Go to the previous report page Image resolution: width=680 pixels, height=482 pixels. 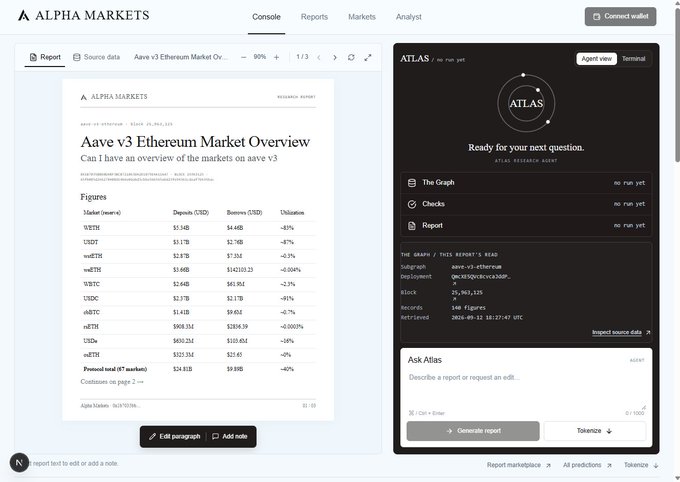tap(319, 57)
